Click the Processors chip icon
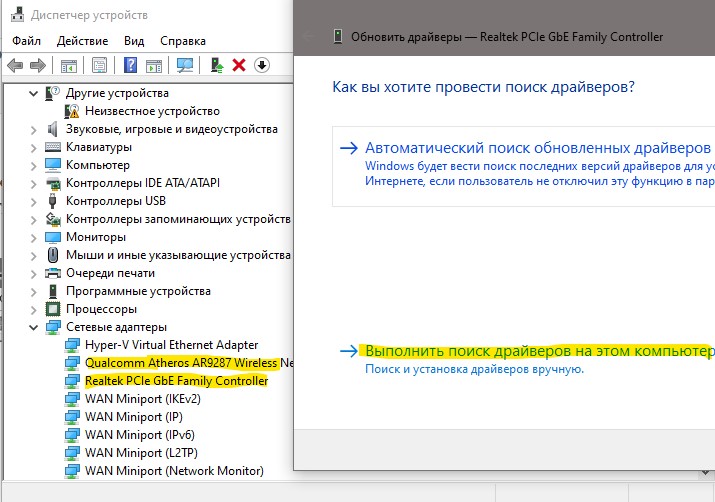Viewport: 715px width, 502px height. coord(53,309)
